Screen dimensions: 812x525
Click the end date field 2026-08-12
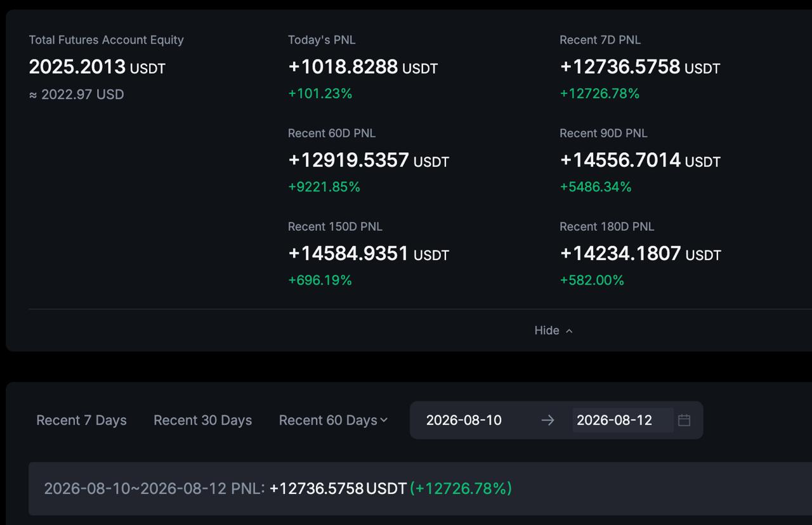coord(622,420)
